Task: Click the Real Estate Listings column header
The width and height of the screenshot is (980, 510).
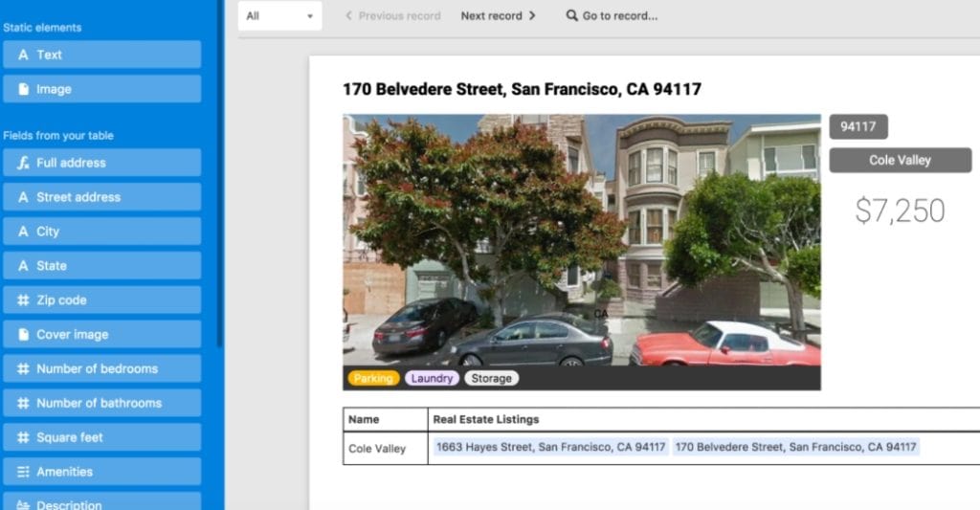Action: [704, 419]
